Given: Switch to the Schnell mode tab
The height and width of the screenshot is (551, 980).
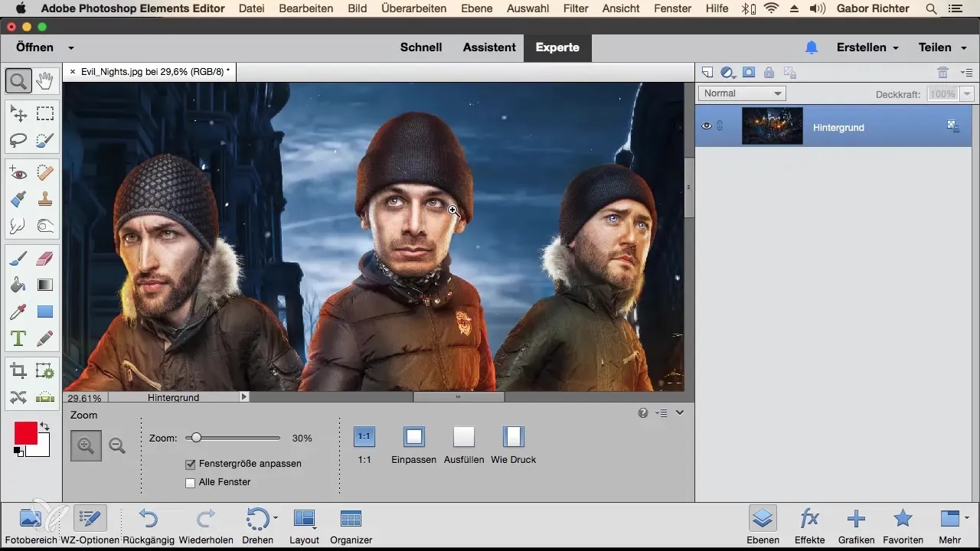Looking at the screenshot, I should (421, 47).
